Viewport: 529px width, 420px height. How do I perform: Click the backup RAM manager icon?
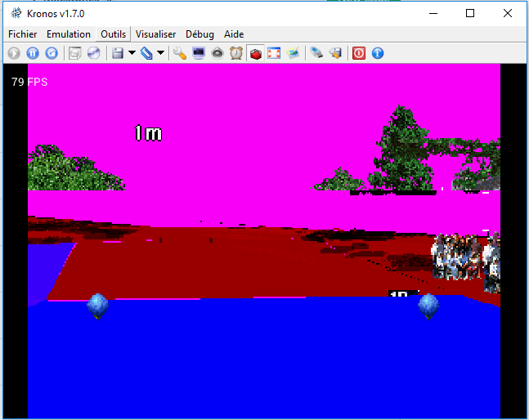[335, 53]
